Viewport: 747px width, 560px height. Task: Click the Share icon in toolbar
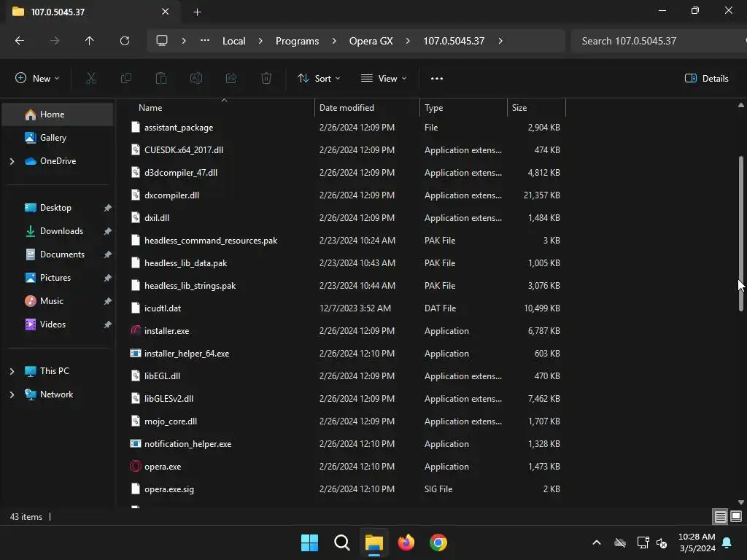231,78
